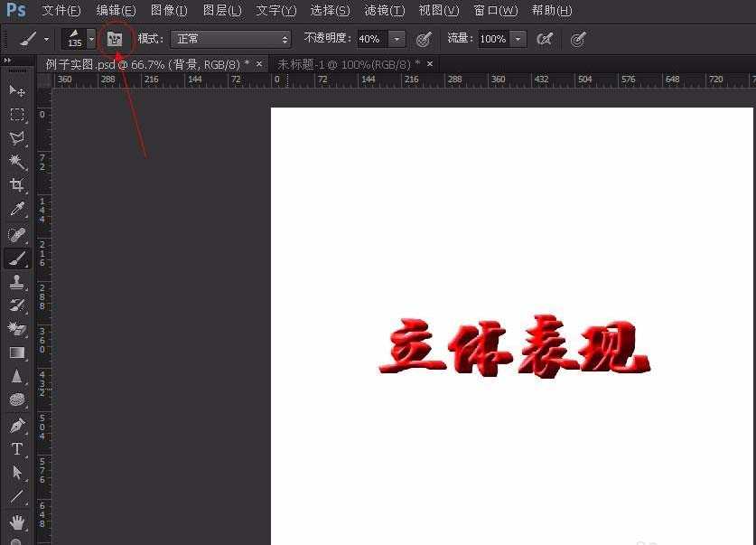Screen dimensions: 756x545
Task: Open the flow percentage dropdown
Action: click(516, 39)
